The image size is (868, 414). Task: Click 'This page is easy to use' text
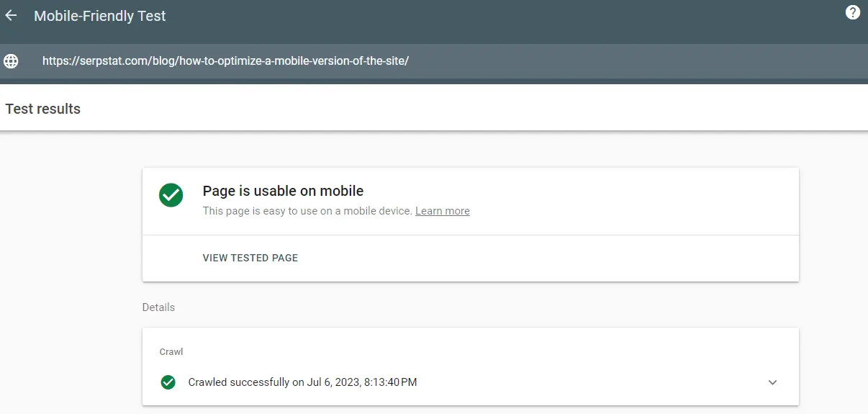(x=308, y=211)
